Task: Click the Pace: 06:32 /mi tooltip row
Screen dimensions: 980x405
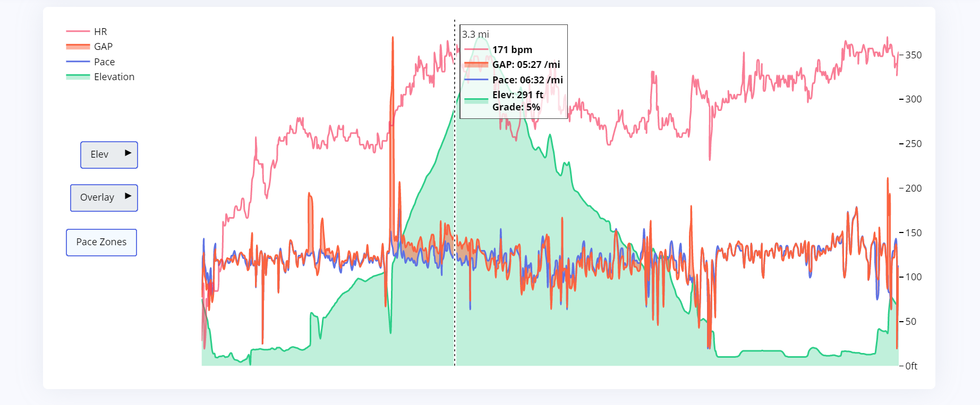Action: coord(527,80)
